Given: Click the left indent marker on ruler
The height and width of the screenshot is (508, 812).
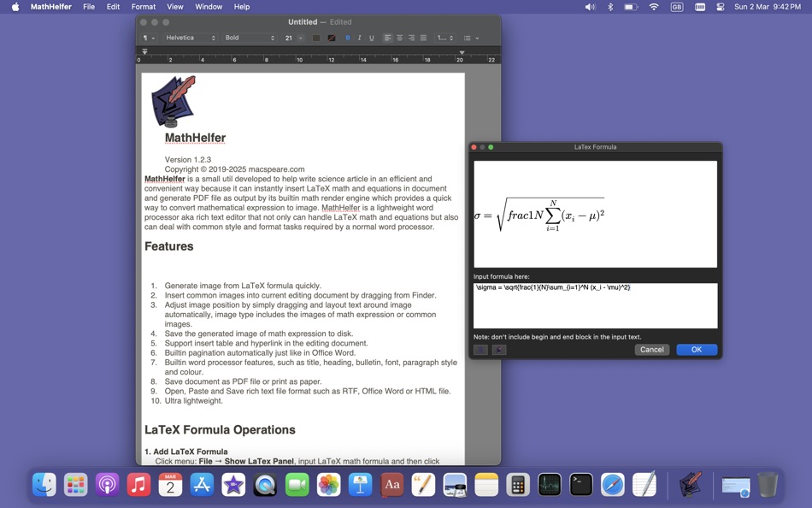Looking at the screenshot, I should click(144, 51).
